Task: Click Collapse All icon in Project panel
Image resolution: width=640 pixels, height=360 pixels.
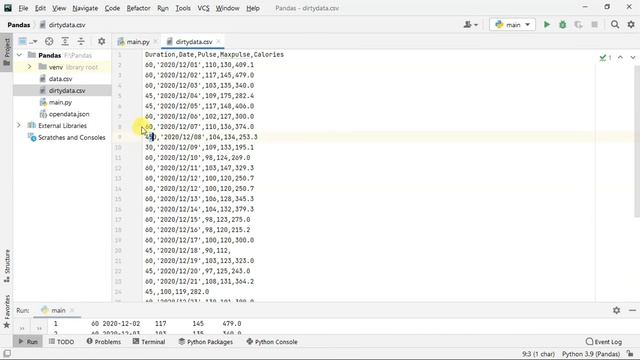Action: coord(81,41)
